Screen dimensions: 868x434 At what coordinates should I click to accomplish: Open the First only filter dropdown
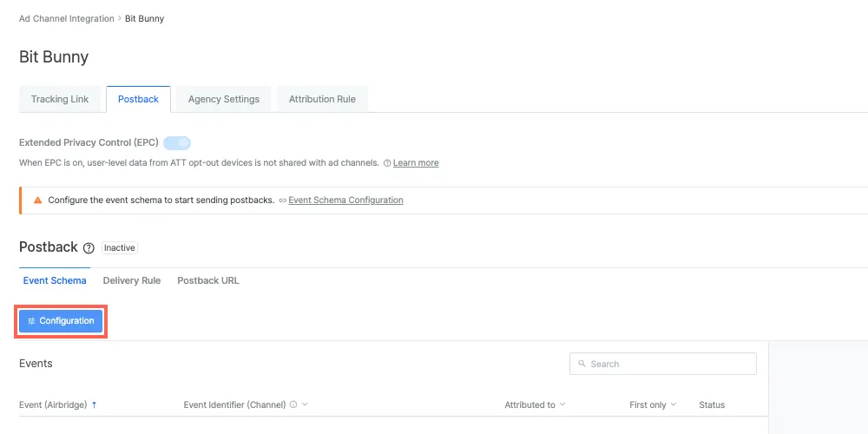(674, 404)
